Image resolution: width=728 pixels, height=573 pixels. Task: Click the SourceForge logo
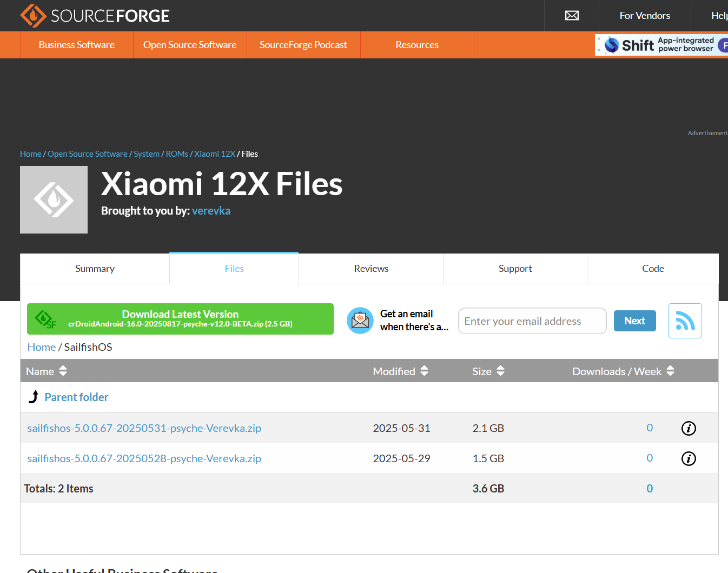click(x=95, y=16)
